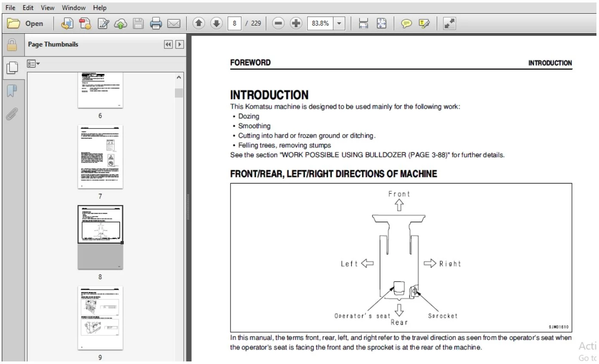Viewport: 599px width, 364px height.
Task: Select page 7 thumbnail
Action: click(100, 157)
